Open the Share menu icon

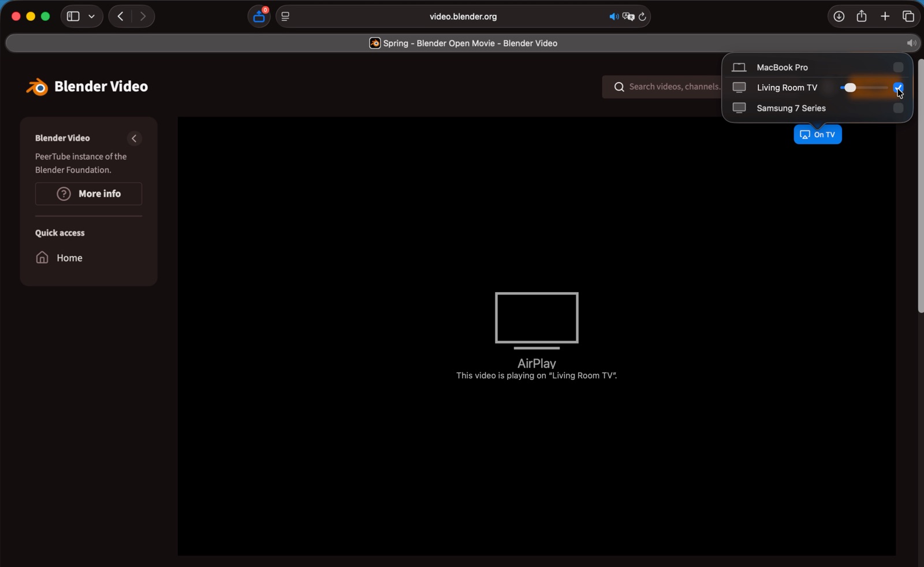click(862, 16)
